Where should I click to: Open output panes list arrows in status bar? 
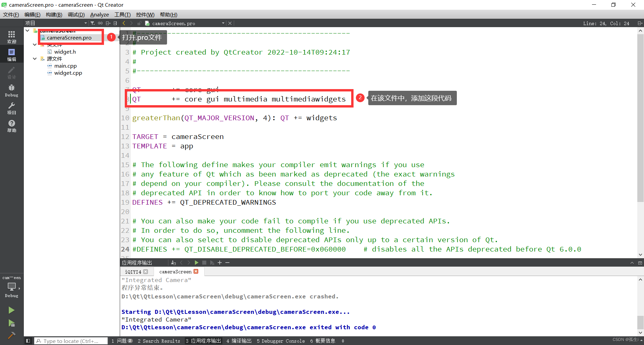point(343,341)
